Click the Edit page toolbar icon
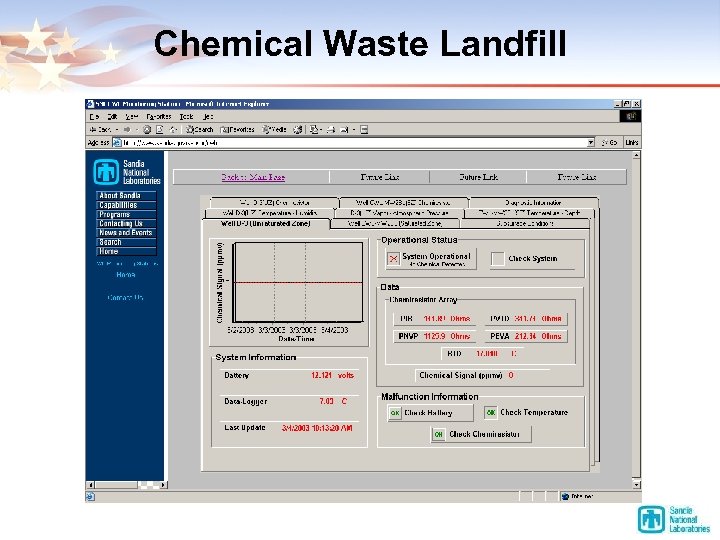Screen dimensions: 720x540 344,129
